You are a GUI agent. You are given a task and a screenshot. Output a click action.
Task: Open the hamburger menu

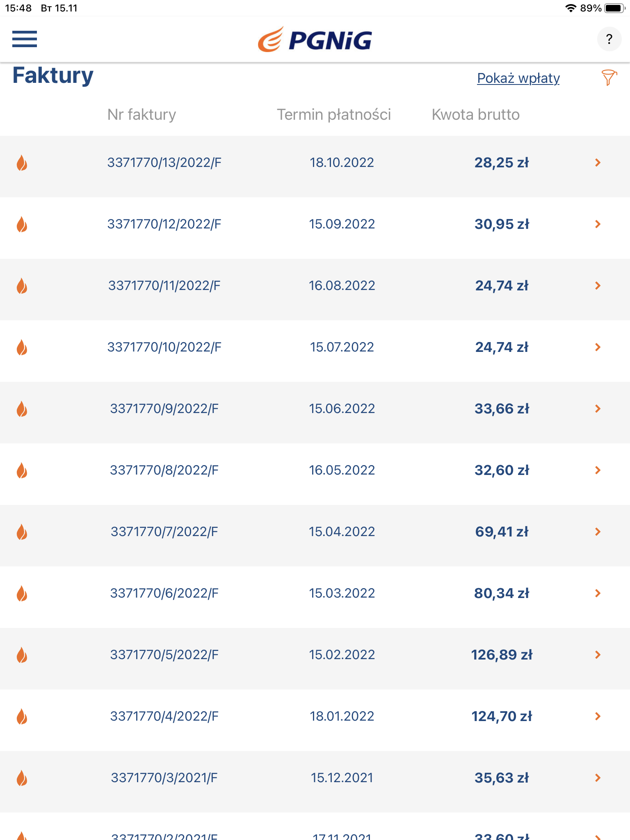[x=25, y=39]
